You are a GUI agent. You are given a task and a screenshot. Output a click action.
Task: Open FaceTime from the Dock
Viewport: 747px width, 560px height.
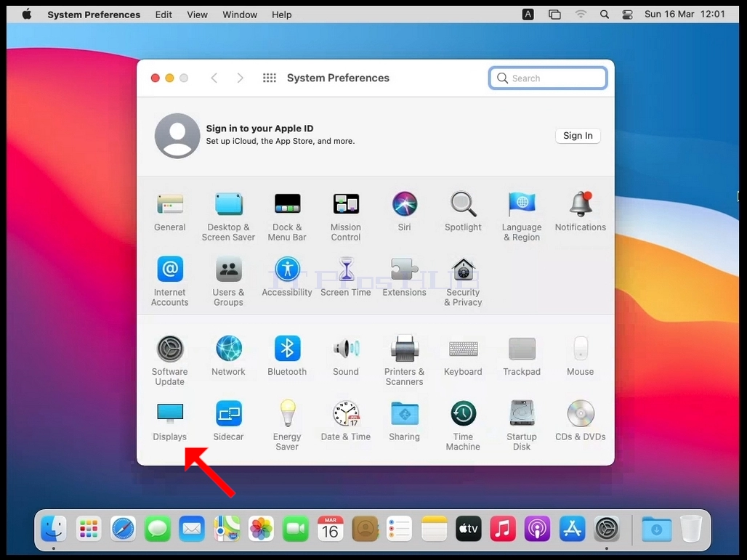(296, 529)
